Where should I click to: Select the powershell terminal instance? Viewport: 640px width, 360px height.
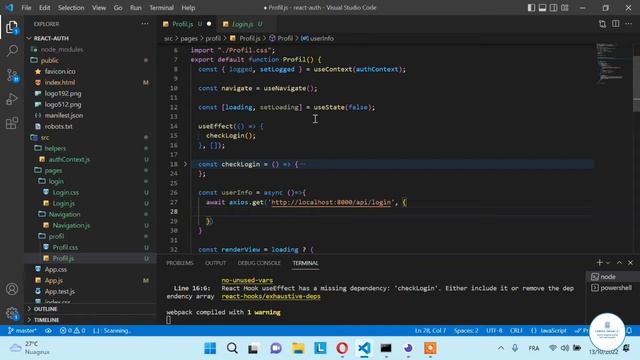point(612,288)
